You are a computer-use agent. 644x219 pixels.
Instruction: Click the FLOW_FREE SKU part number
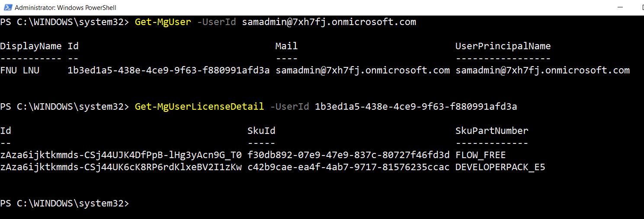coord(481,155)
